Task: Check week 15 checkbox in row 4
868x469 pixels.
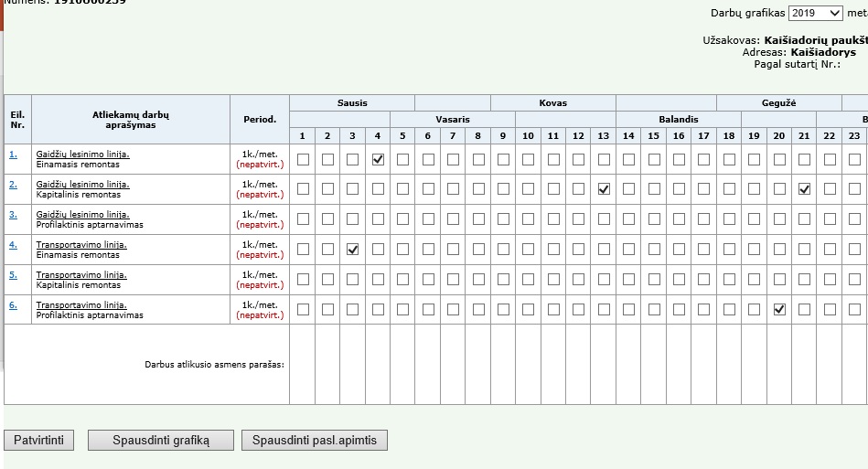Action: (654, 250)
